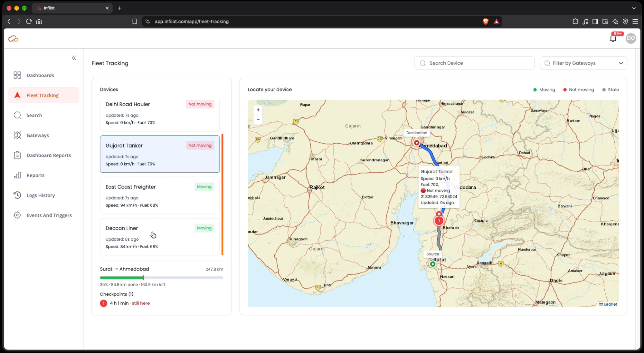Click the Search Device input field

(x=474, y=63)
